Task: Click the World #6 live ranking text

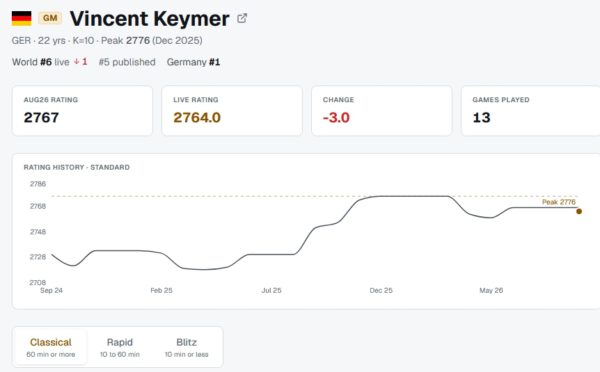Action: point(41,62)
